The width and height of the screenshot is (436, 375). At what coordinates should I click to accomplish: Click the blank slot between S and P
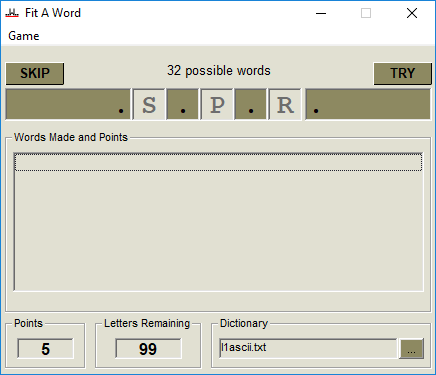point(183,105)
